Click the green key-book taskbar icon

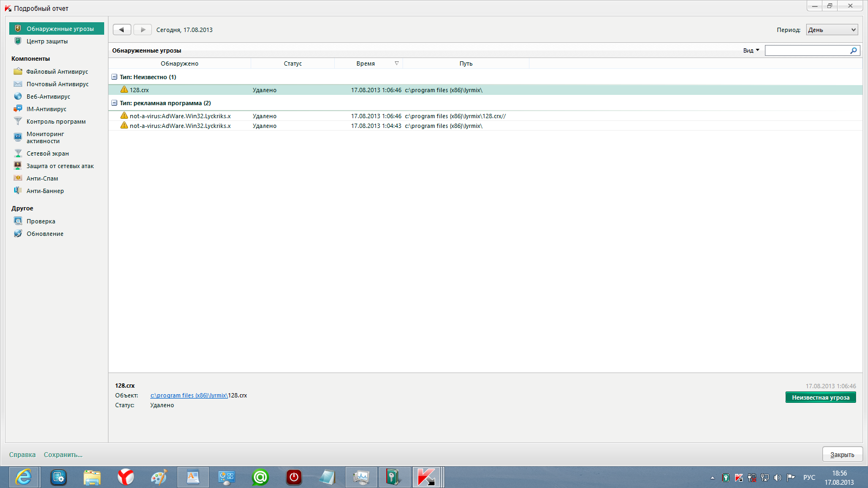(x=394, y=477)
